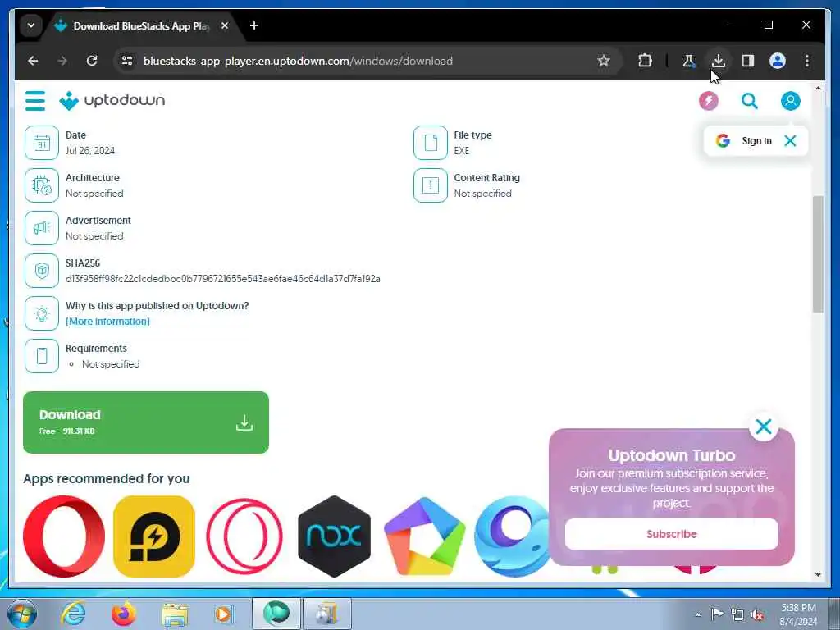840x630 pixels.
Task: Open File Explorer from taskbar
Action: pyautogui.click(x=175, y=614)
